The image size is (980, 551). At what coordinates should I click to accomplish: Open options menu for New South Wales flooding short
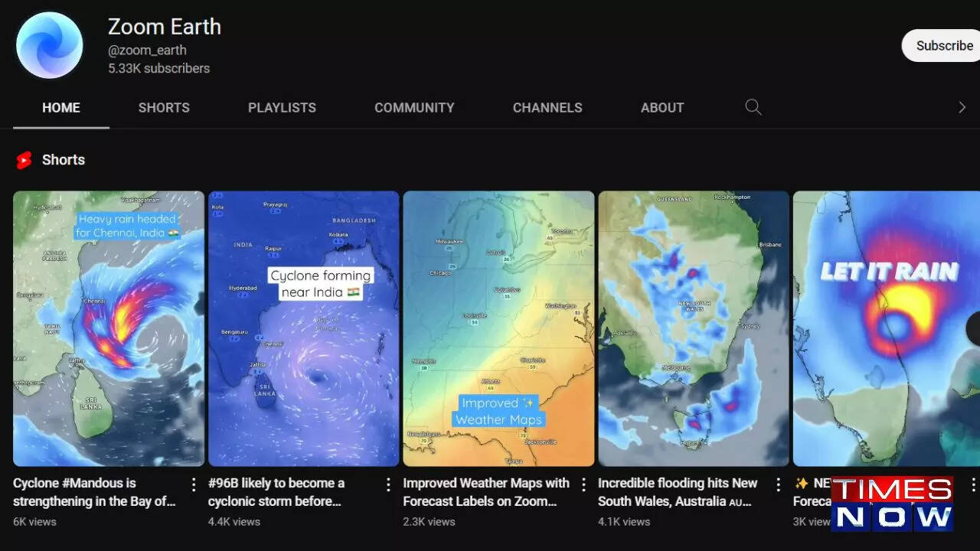click(778, 484)
